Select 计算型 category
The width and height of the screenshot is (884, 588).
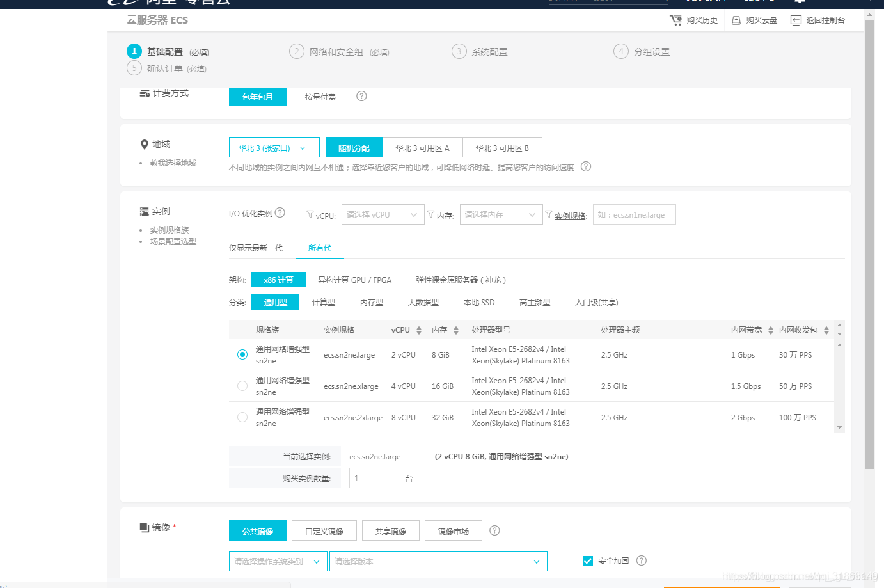point(324,302)
